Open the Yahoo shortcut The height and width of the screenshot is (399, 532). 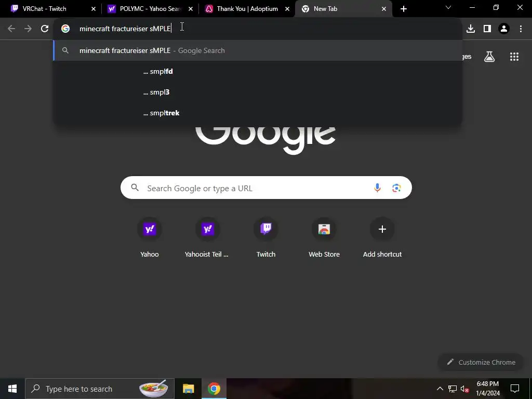pos(150,238)
